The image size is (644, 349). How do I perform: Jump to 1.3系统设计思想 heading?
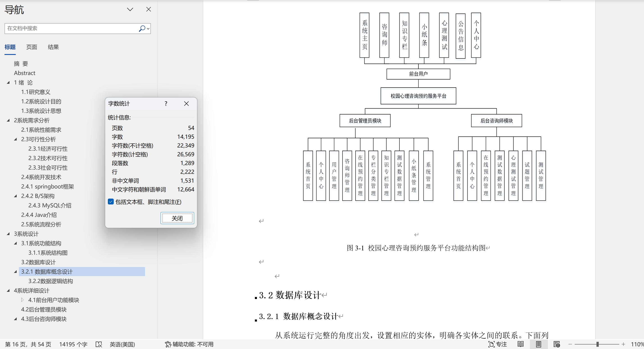point(41,111)
